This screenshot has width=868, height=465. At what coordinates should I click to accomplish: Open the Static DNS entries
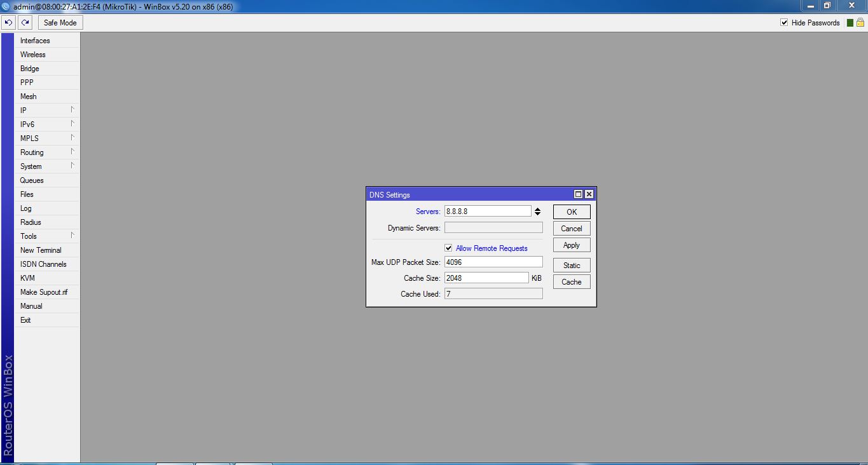[x=570, y=265]
